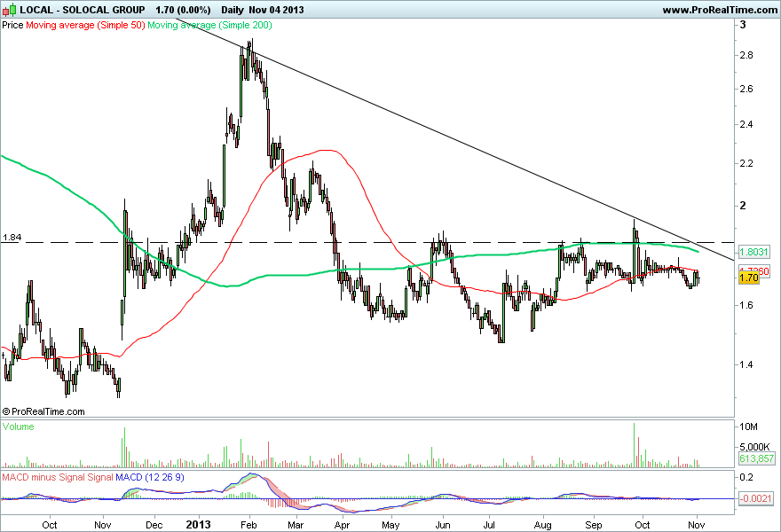Click the yellow 1.70 current price box
The width and height of the screenshot is (781, 532).
click(x=749, y=278)
